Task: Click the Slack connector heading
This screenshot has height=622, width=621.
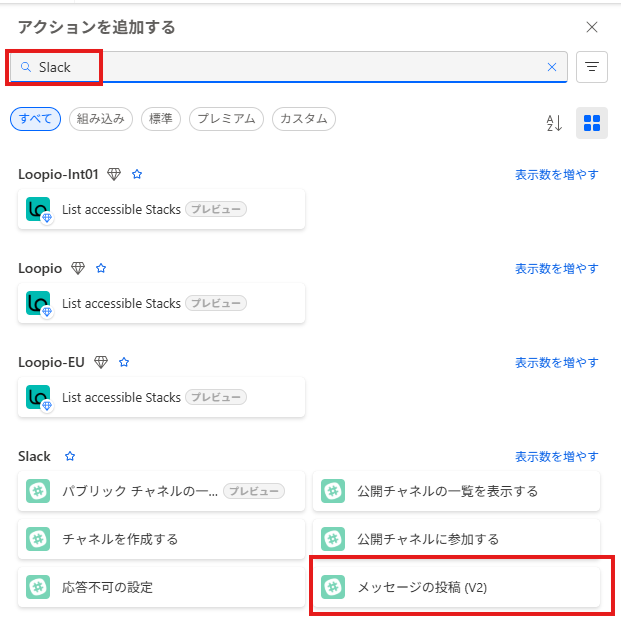Action: 34,456
